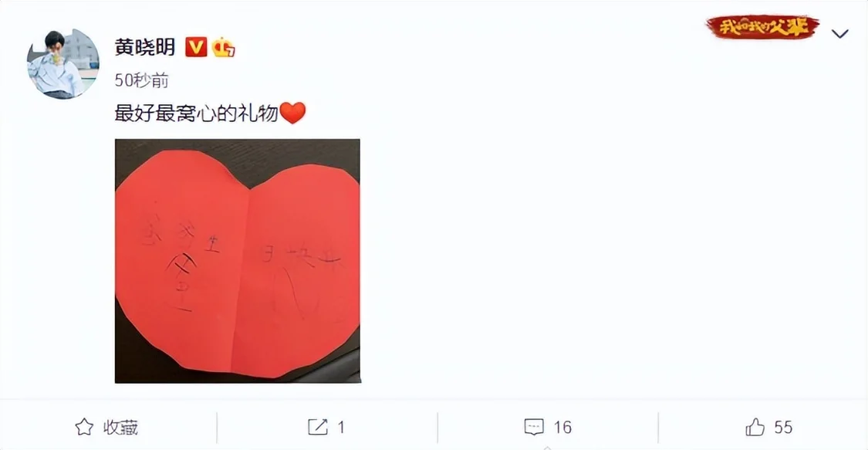Click the orange V verified badge
The width and height of the screenshot is (868, 450).
(x=196, y=47)
